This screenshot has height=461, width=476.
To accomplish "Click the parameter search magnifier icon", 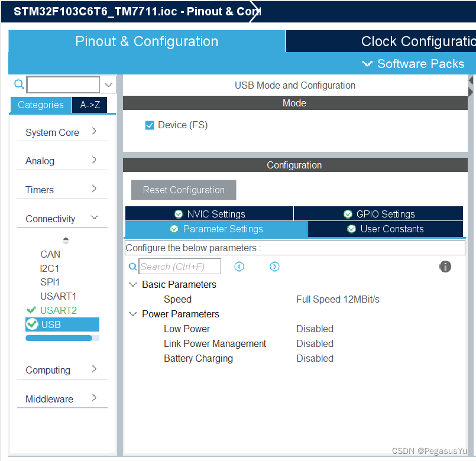I will 132,267.
